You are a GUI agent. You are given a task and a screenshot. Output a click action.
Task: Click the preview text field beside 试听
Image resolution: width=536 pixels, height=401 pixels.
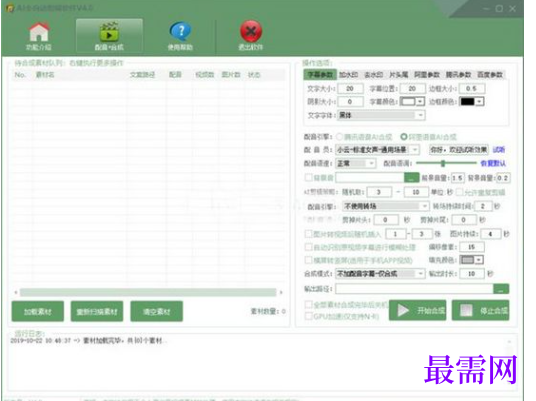point(459,150)
